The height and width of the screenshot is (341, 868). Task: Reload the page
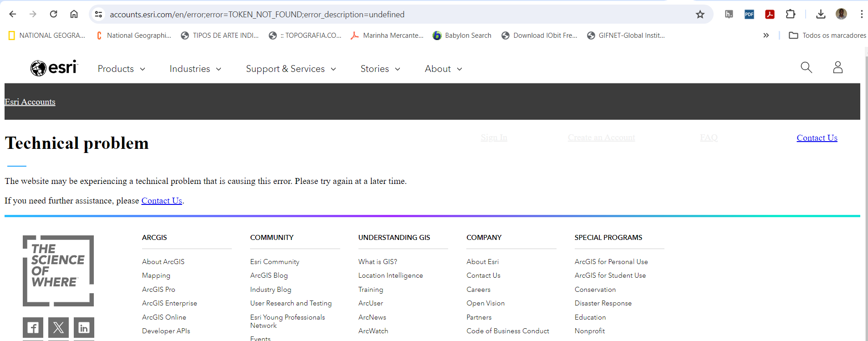coord(53,15)
